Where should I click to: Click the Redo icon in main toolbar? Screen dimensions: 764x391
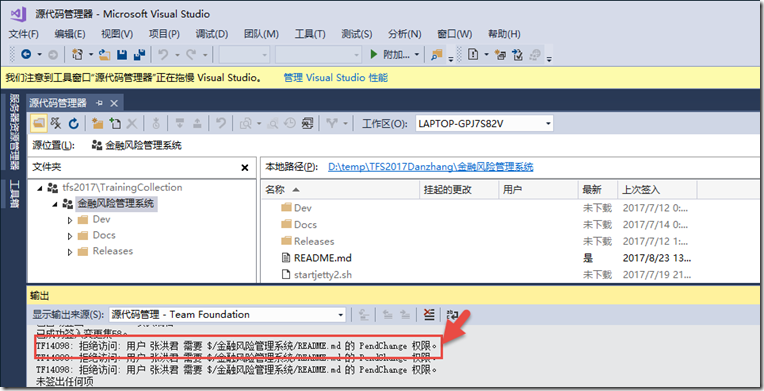click(191, 55)
